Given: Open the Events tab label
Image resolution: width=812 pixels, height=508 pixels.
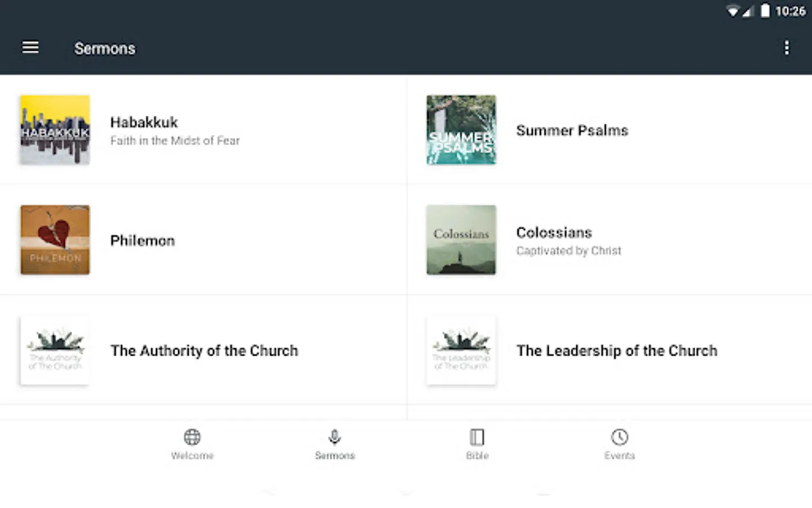Looking at the screenshot, I should coord(620,456).
